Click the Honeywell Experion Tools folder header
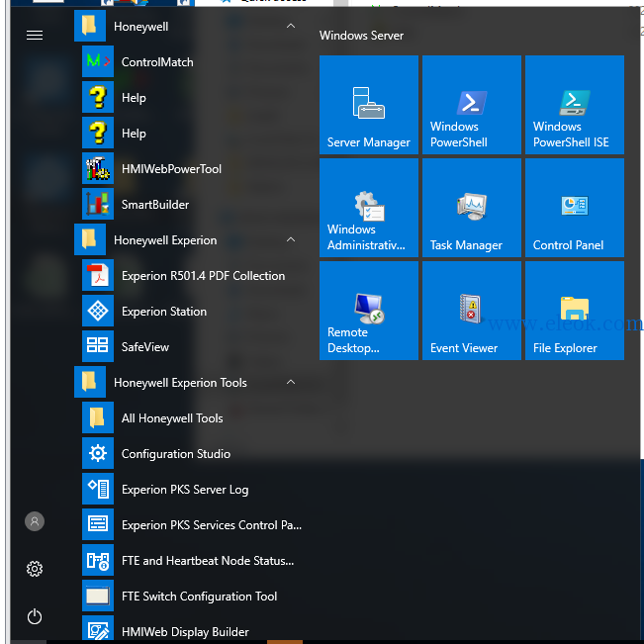The height and width of the screenshot is (644, 644). click(189, 383)
